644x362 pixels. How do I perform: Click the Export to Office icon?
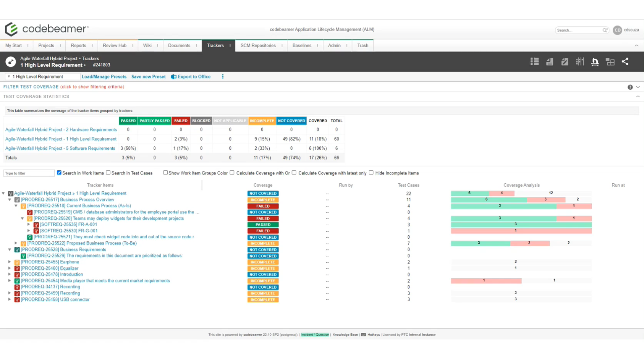click(x=174, y=77)
